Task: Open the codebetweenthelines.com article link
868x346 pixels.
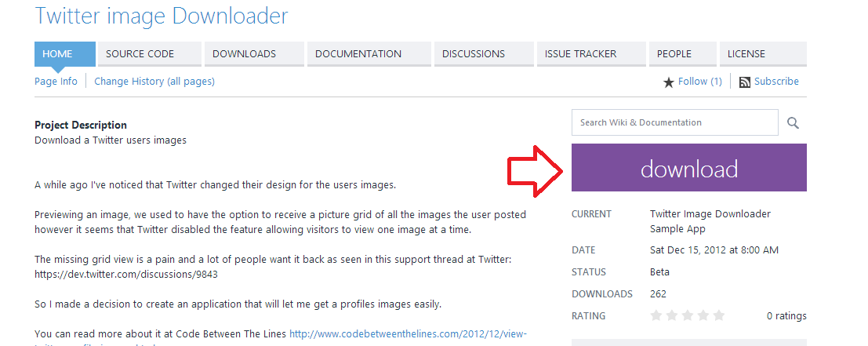Action: point(409,333)
